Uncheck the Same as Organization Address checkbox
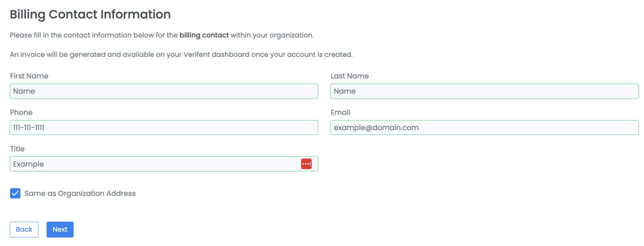Image resolution: width=644 pixels, height=246 pixels. point(15,193)
